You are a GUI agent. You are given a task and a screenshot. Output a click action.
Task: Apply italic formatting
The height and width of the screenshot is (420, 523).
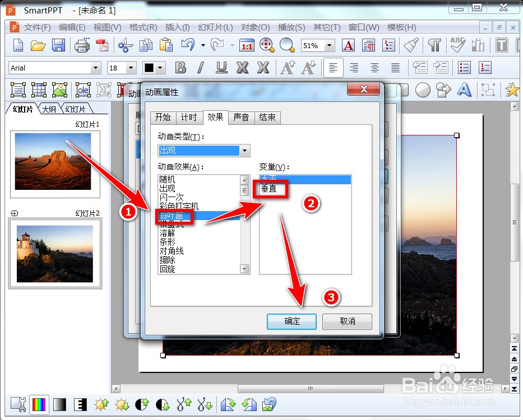pyautogui.click(x=201, y=68)
